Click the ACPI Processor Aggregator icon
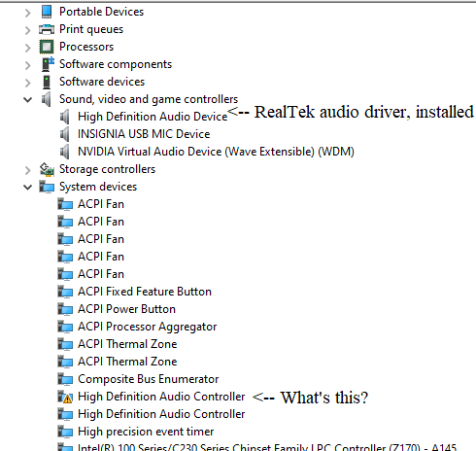This screenshot has height=451, width=476. point(65,327)
